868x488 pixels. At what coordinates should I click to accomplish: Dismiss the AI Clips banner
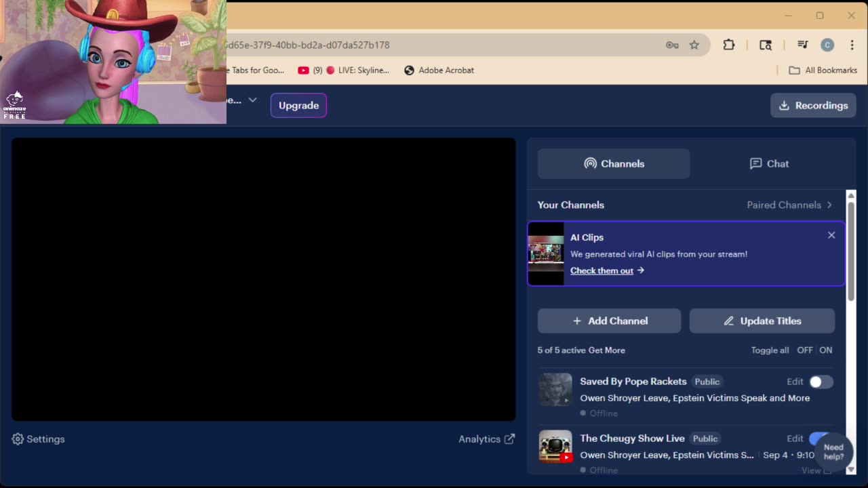coord(831,235)
